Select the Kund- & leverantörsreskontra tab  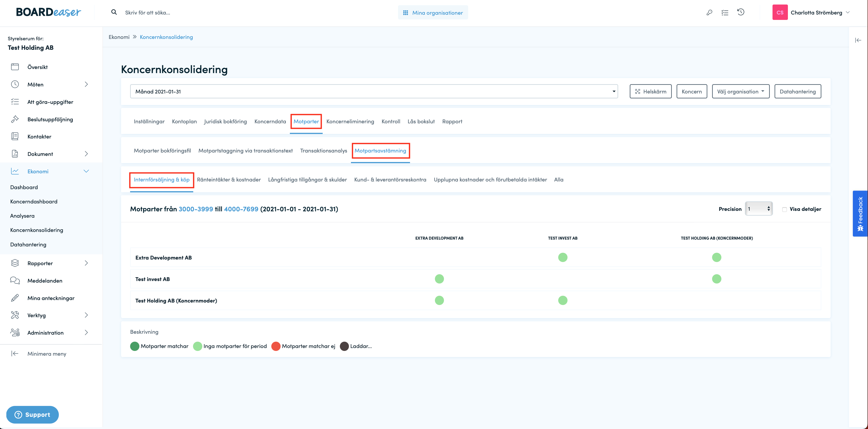point(390,180)
